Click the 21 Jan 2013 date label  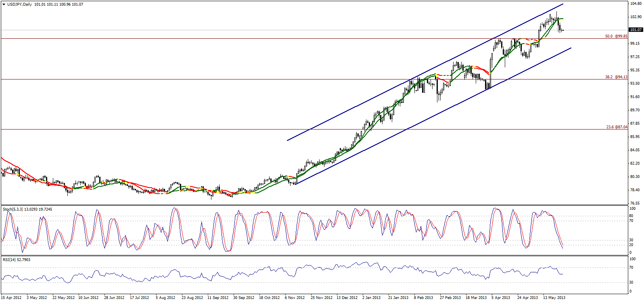click(x=398, y=298)
